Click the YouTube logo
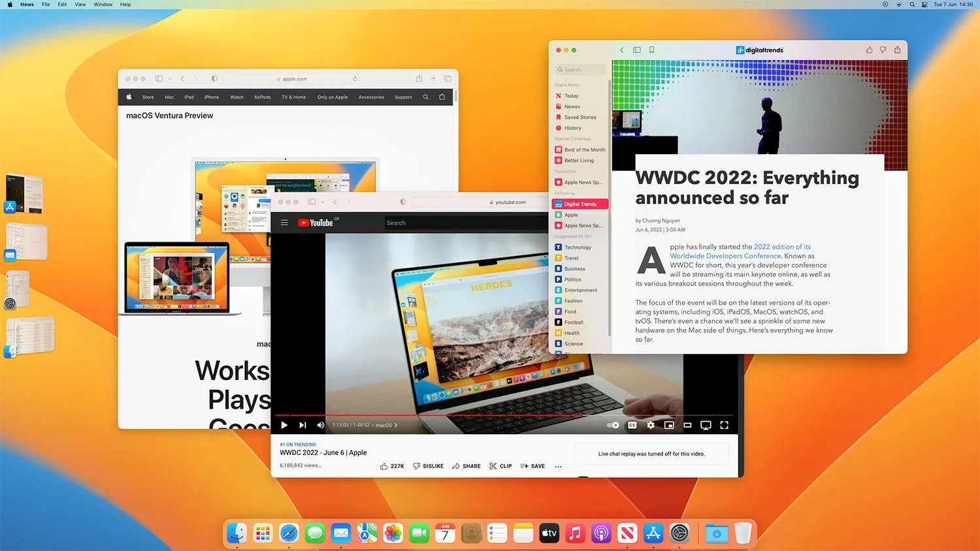Viewport: 980px width, 551px height. 316,223
